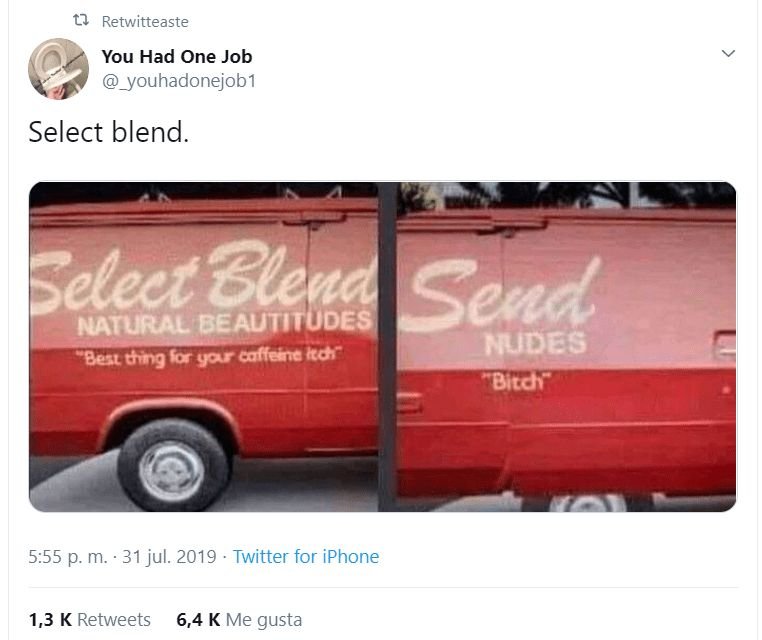The image size is (762, 640).
Task: Click the @_youhadonejob1 handle
Action: click(178, 81)
